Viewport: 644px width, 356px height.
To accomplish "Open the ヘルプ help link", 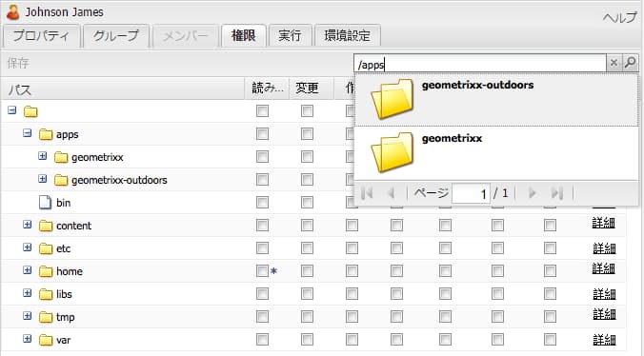I will coord(620,18).
